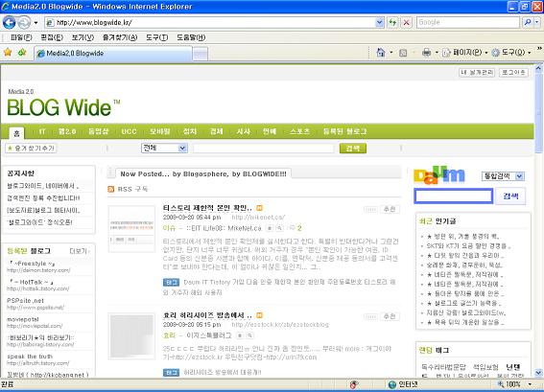This screenshot has height=392, width=544.
Task: Click the green Refresh arrows icon
Action: pos(392,23)
